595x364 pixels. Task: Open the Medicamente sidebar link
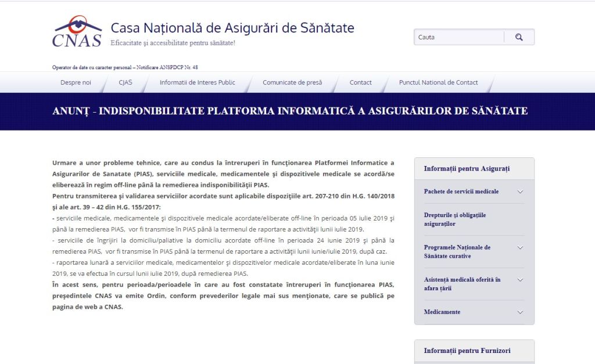pos(442,312)
